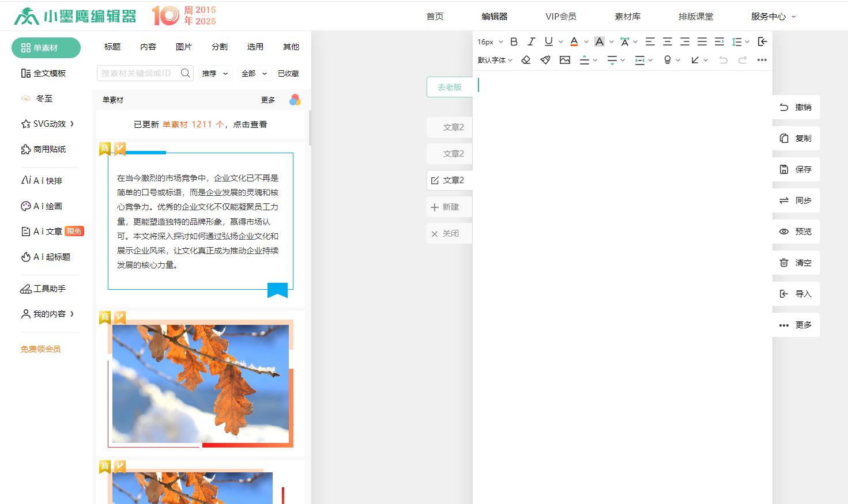Viewport: 848px width, 504px height.
Task: Switch to the 图片 category tab
Action: [184, 47]
